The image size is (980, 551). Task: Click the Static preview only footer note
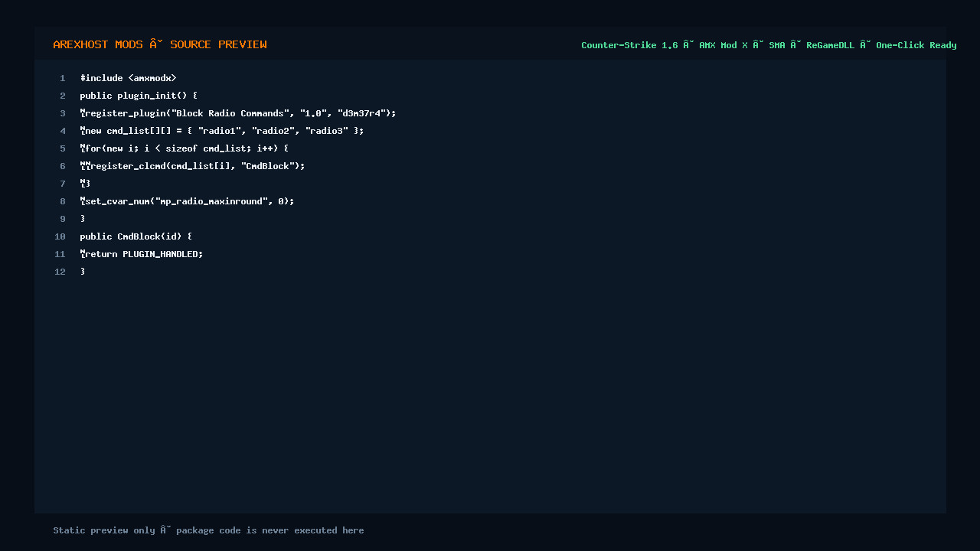click(208, 530)
